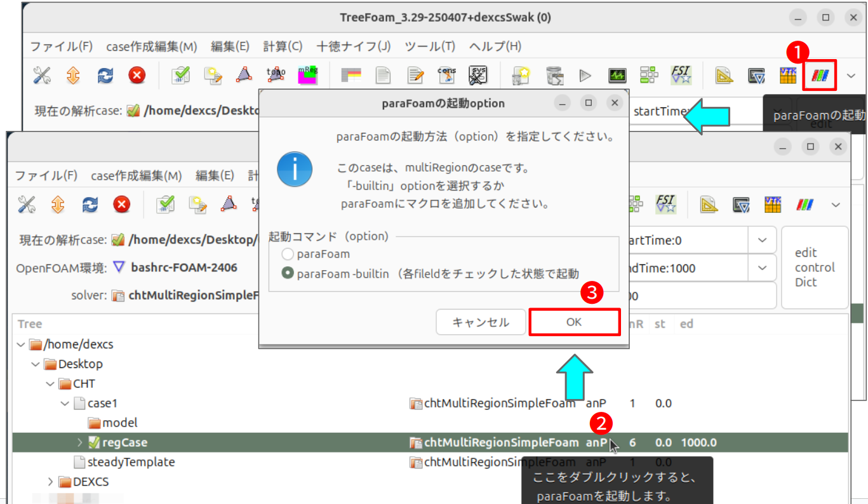Click wrench tools icon in front TreeFoam window

(27, 205)
